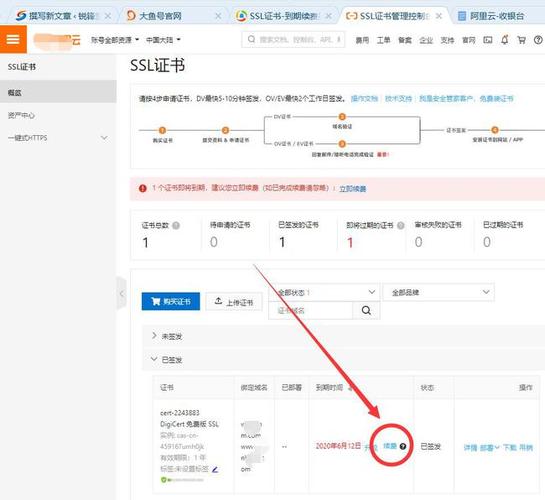The width and height of the screenshot is (545, 500).
Task: Open the Cloud Shell terminal icon
Action: tap(488, 40)
